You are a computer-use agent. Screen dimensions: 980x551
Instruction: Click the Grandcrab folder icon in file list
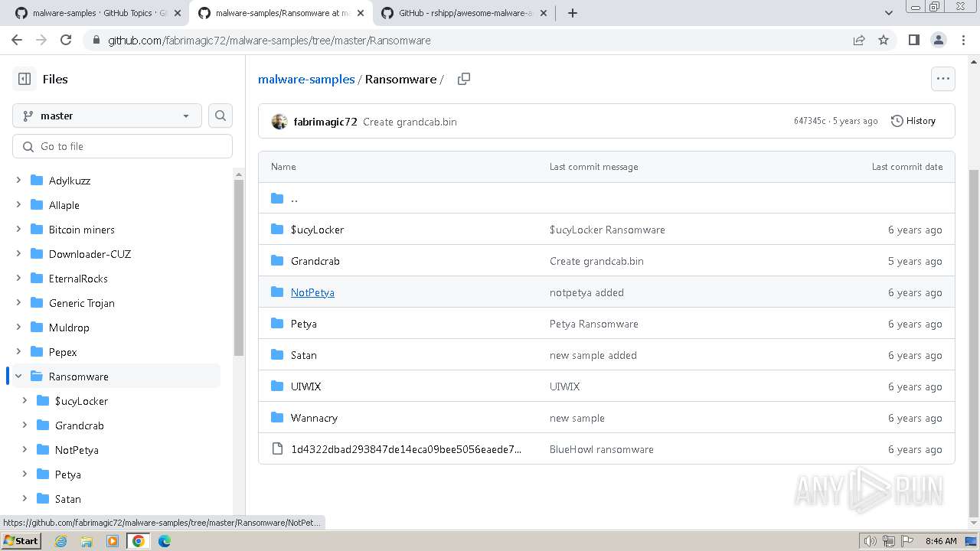click(x=277, y=261)
